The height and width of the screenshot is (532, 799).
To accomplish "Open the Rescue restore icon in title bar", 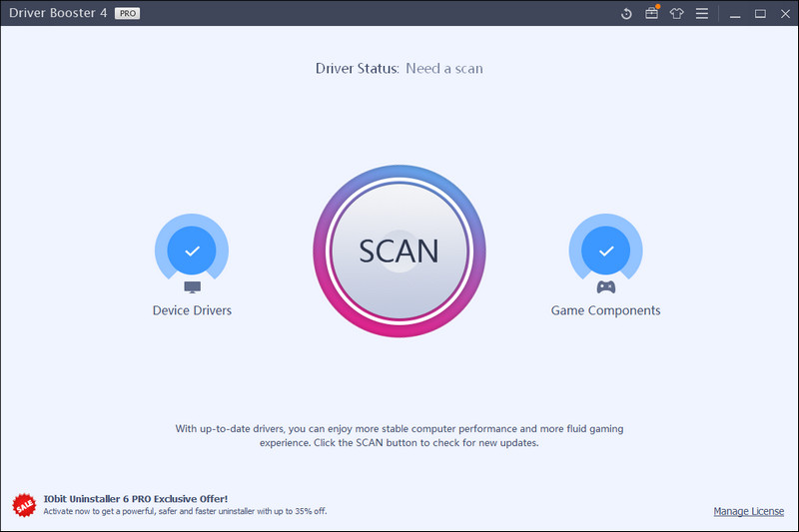I will click(626, 14).
